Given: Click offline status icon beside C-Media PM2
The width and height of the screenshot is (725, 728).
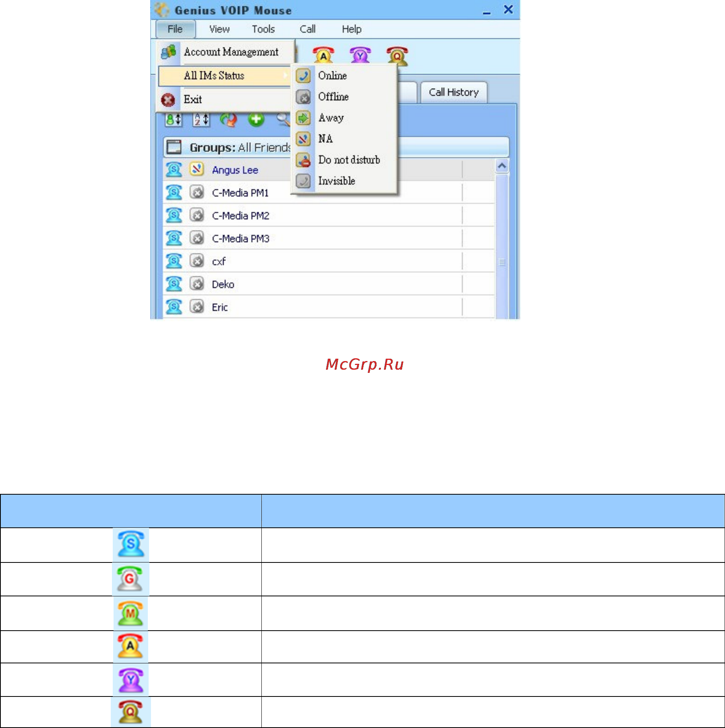Looking at the screenshot, I should pos(197,215).
